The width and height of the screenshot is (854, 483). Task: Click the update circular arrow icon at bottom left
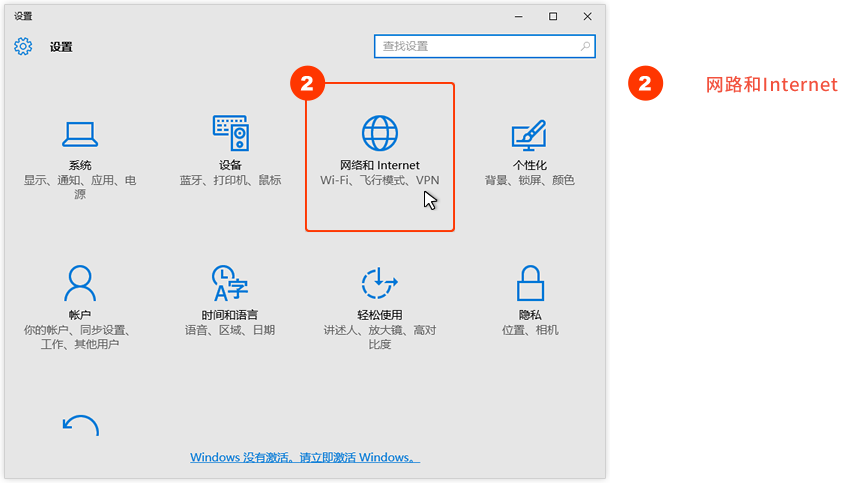tap(80, 426)
